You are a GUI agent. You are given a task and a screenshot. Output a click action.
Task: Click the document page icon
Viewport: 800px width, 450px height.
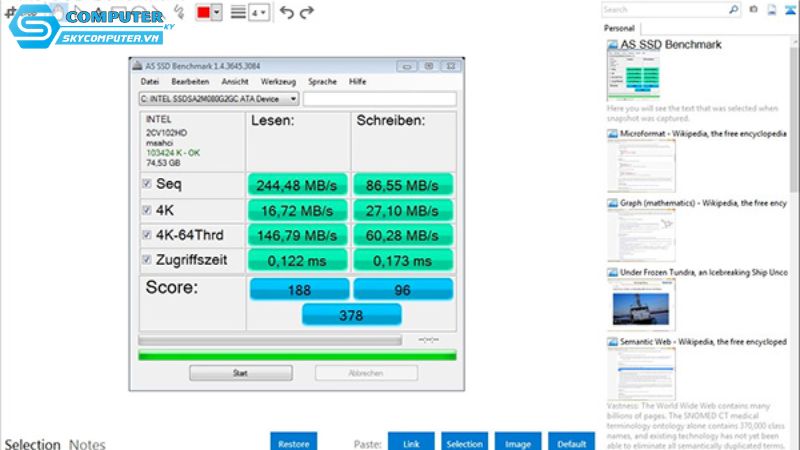pyautogui.click(x=772, y=9)
